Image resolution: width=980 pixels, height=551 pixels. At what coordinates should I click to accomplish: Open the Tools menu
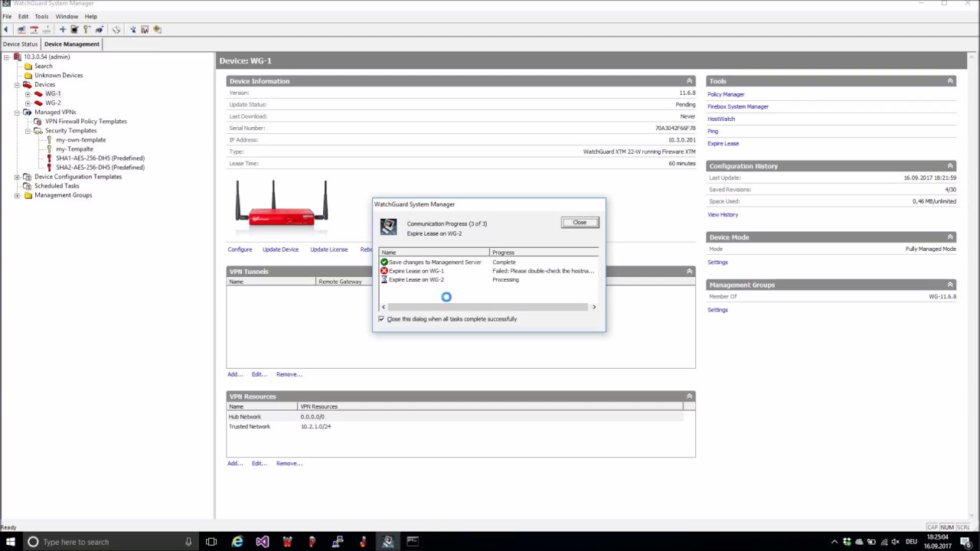[41, 16]
